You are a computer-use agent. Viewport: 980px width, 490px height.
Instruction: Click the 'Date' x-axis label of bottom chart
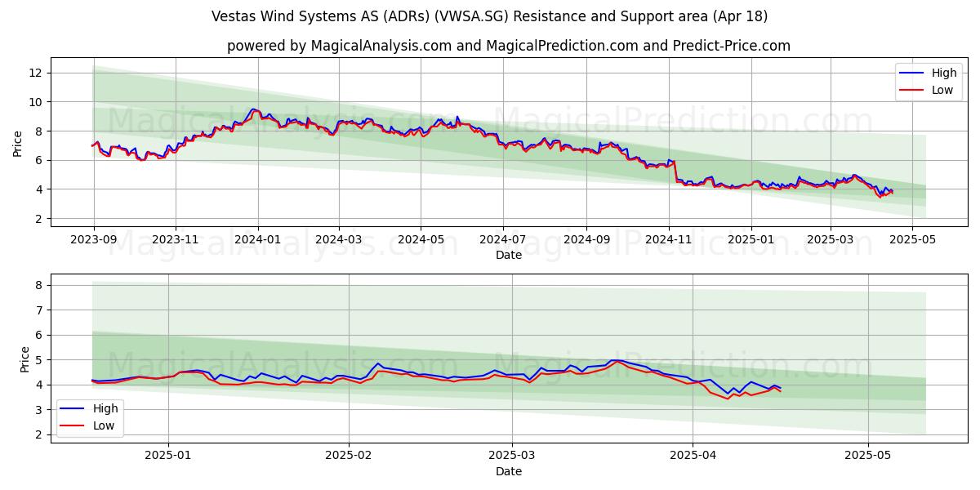tap(509, 471)
